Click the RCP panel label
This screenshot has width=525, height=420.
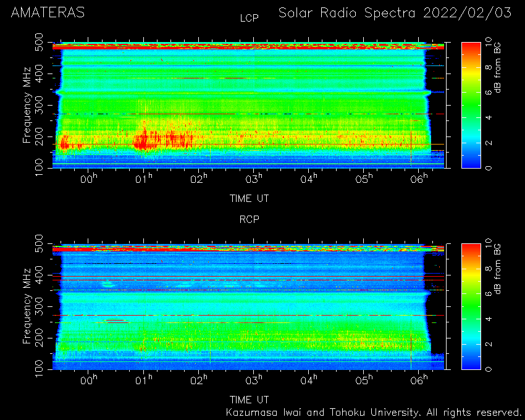[x=250, y=219]
